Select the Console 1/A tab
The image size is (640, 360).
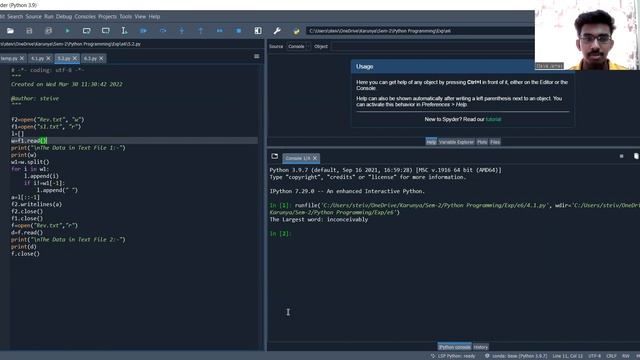298,158
